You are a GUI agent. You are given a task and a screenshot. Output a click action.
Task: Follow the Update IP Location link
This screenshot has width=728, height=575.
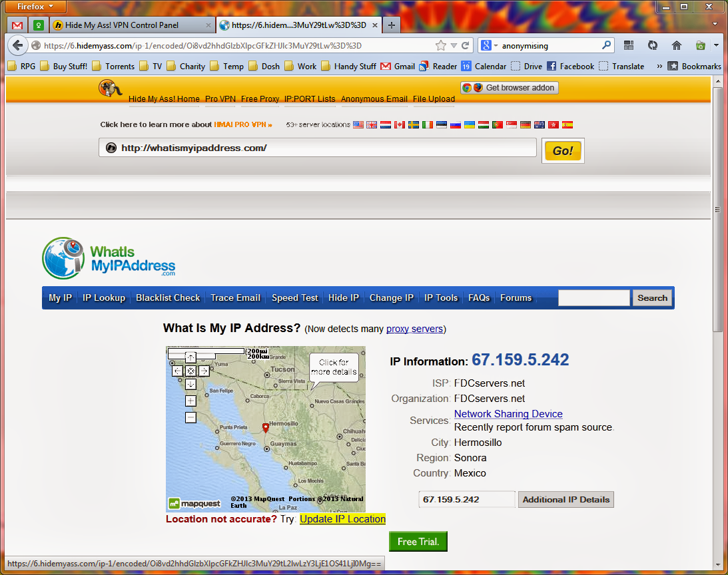coord(342,519)
